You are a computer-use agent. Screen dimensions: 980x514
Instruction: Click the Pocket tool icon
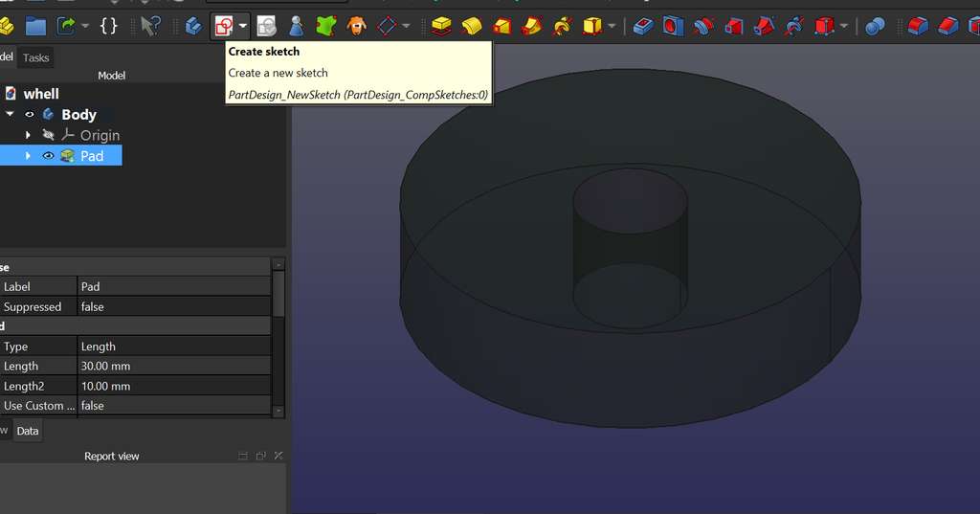(643, 26)
